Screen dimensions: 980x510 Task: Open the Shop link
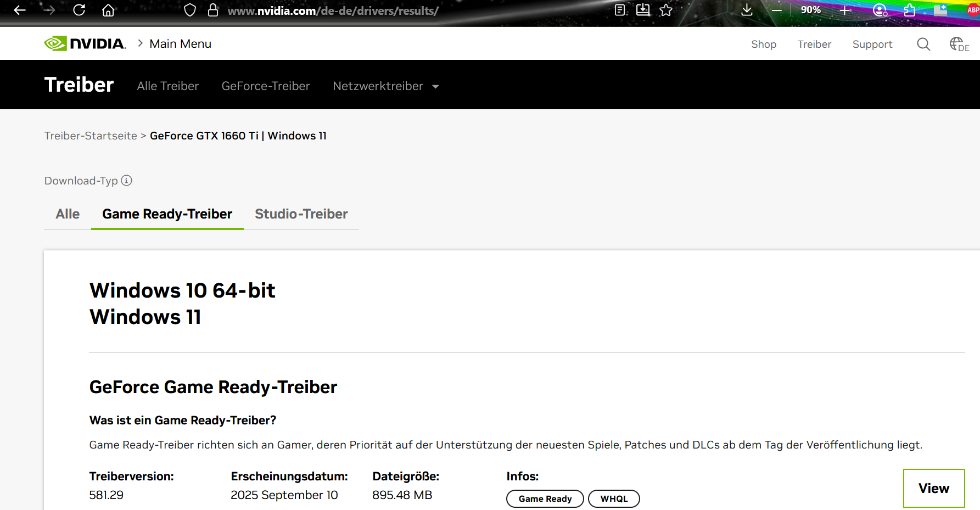764,44
